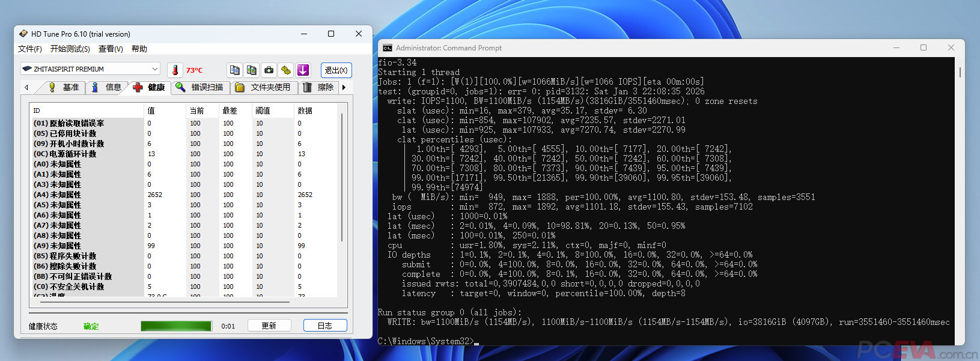Click the green health progress bar

[176, 326]
